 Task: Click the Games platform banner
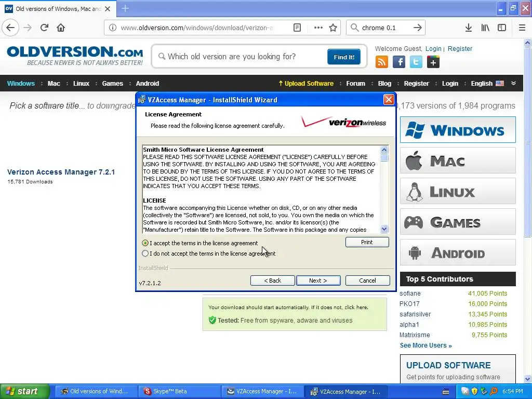point(458,222)
